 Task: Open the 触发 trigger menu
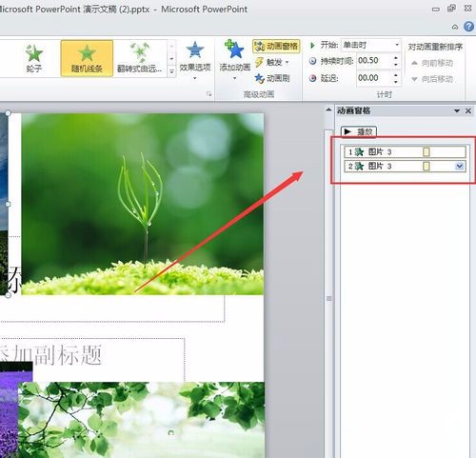pyautogui.click(x=272, y=62)
